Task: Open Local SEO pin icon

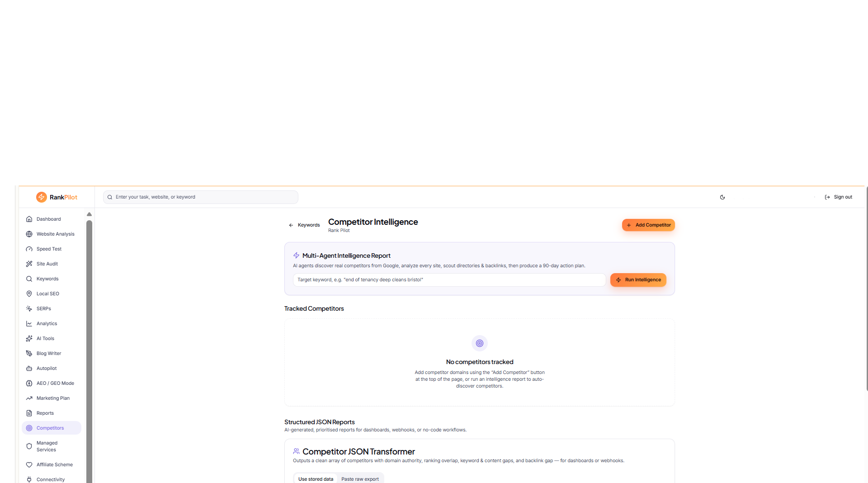Action: pos(29,294)
